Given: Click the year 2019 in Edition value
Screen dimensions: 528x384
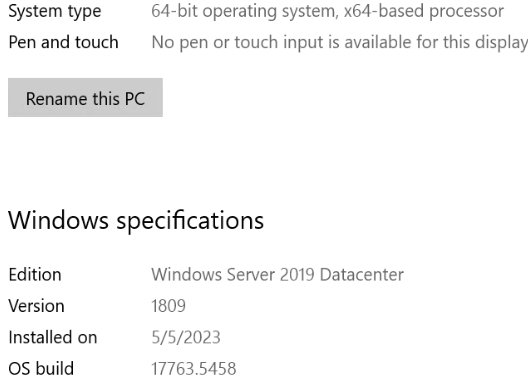Looking at the screenshot, I should click(x=297, y=275).
